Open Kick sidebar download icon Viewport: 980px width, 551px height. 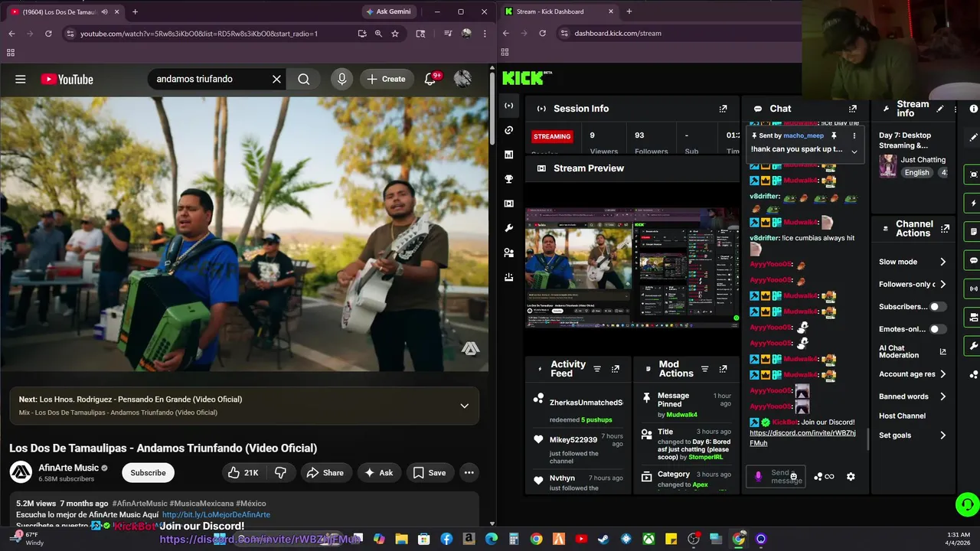(508, 277)
